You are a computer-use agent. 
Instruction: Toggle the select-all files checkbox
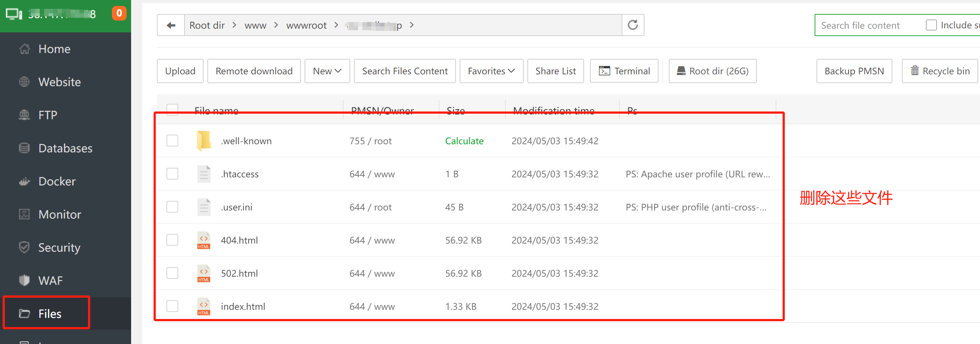coord(172,110)
